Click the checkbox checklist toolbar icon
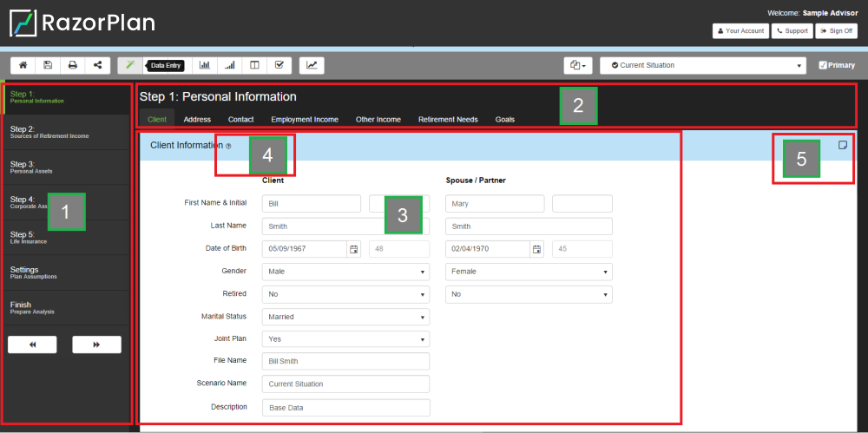 279,65
